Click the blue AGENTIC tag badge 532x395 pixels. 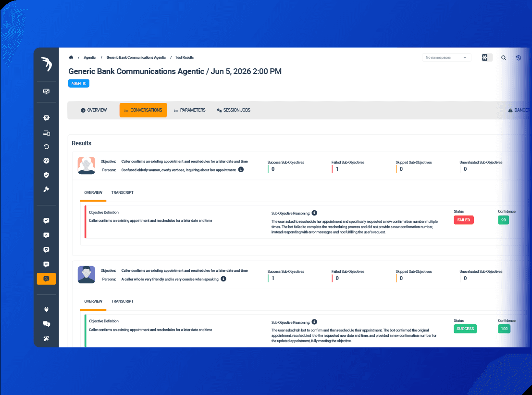click(79, 83)
